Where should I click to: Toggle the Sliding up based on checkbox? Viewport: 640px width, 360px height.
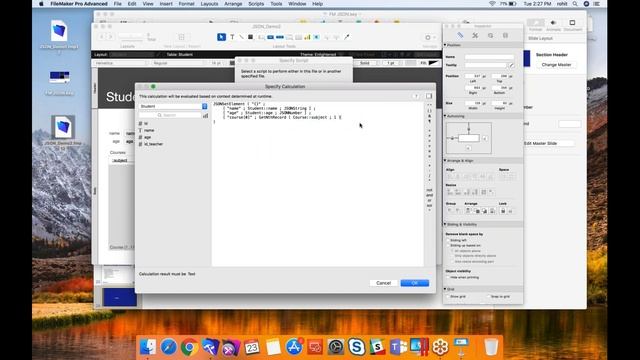point(448,246)
